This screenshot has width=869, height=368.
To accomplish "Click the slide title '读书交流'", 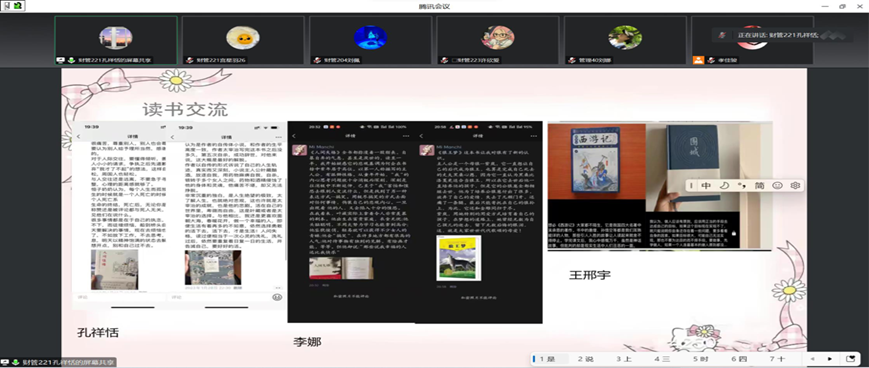I will [185, 109].
